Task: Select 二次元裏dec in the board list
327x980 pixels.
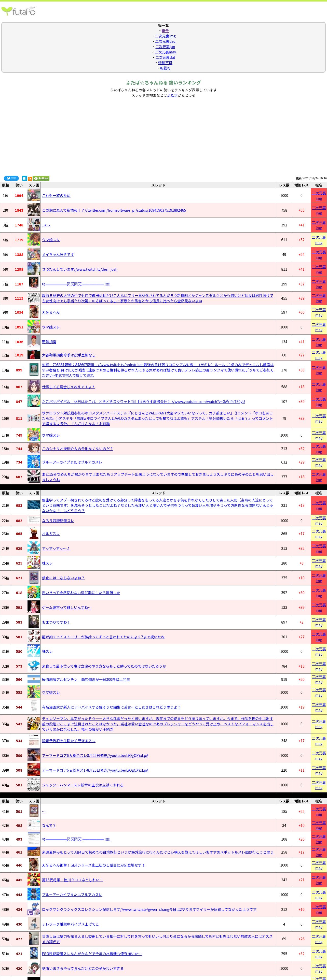Action: click(x=165, y=41)
